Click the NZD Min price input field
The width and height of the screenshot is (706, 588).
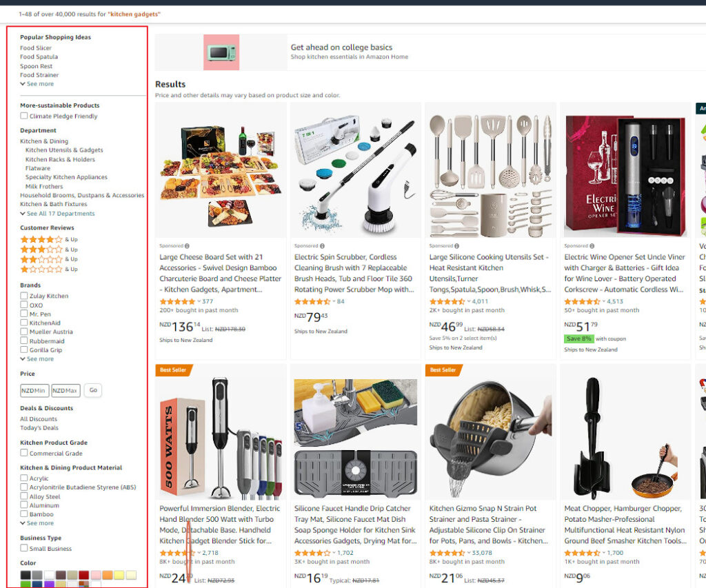[34, 391]
